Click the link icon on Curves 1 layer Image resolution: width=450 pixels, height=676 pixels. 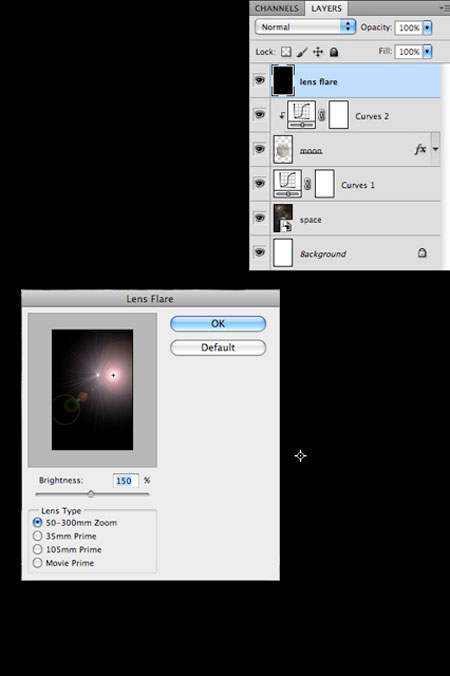pyautogui.click(x=307, y=185)
